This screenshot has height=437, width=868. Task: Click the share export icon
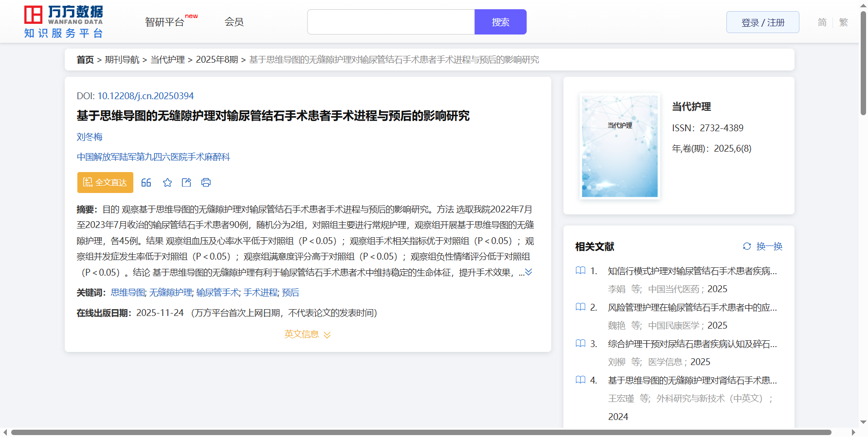pos(186,183)
